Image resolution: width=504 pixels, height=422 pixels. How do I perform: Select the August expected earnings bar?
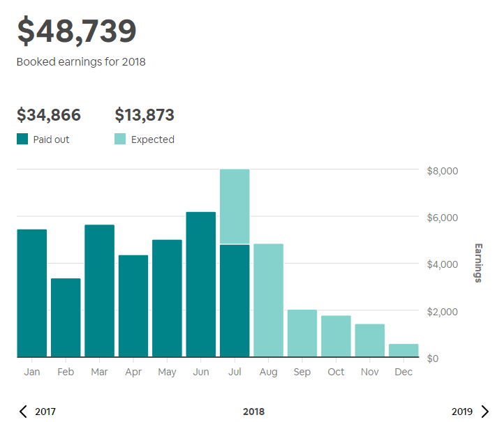[268, 301]
